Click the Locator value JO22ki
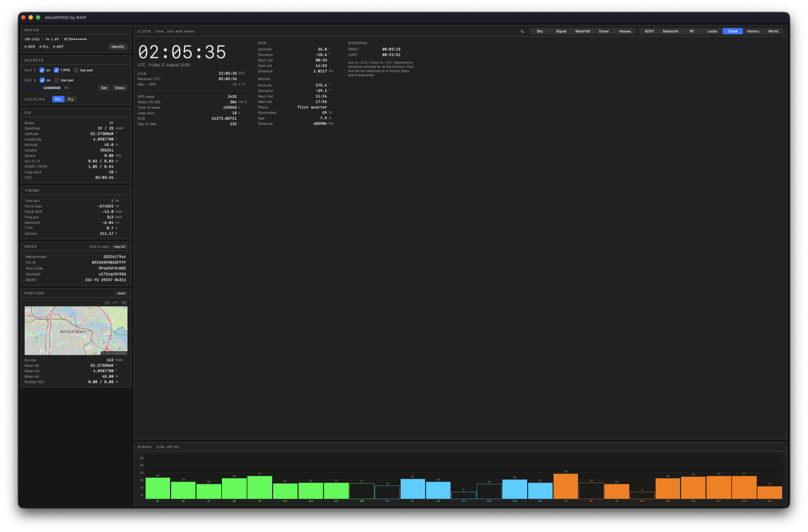 coord(107,150)
